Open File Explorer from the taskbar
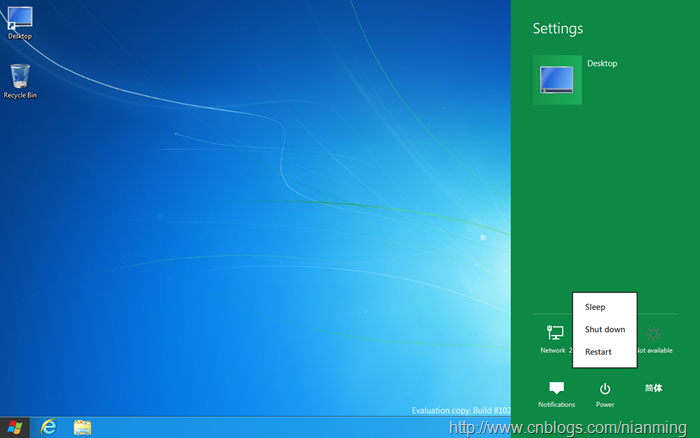The image size is (700, 438). pos(82,428)
